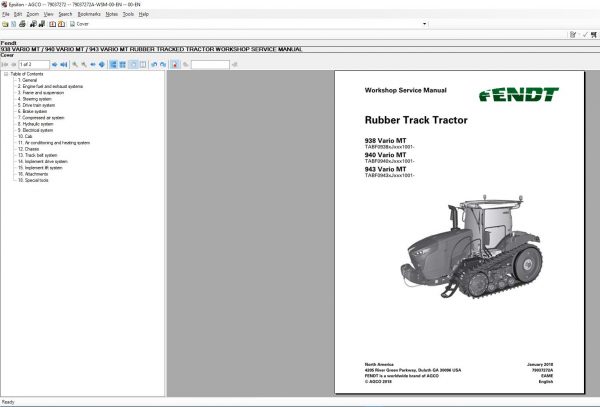Collapse the Table of Contents tree node
This screenshot has width=600, height=407.
pos(5,74)
